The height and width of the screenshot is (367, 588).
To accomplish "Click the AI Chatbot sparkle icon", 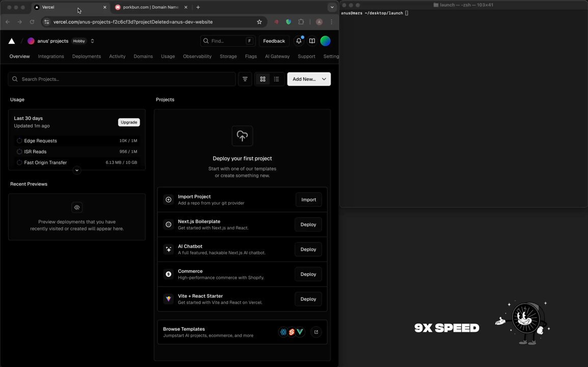I will (168, 249).
